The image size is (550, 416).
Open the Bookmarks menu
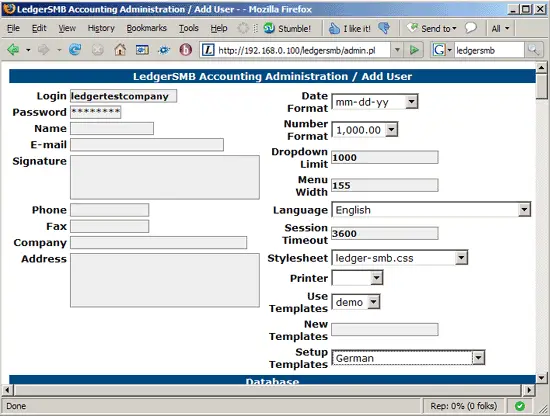(147, 28)
